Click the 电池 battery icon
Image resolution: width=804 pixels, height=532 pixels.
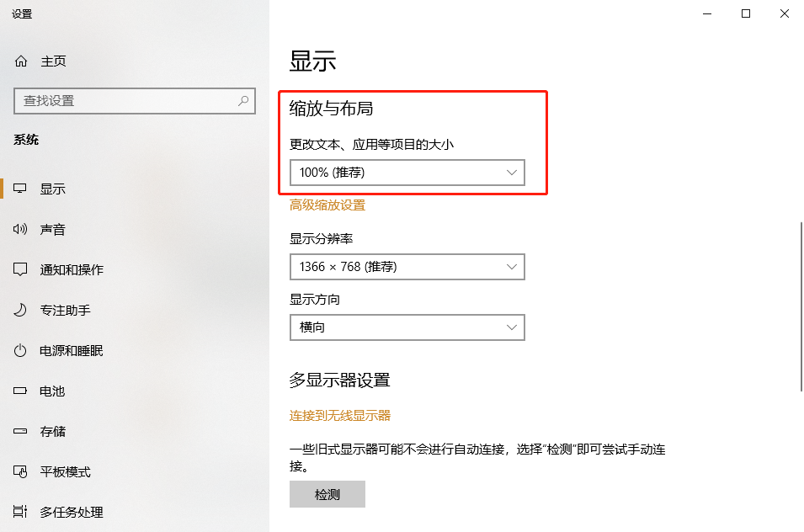(20, 391)
